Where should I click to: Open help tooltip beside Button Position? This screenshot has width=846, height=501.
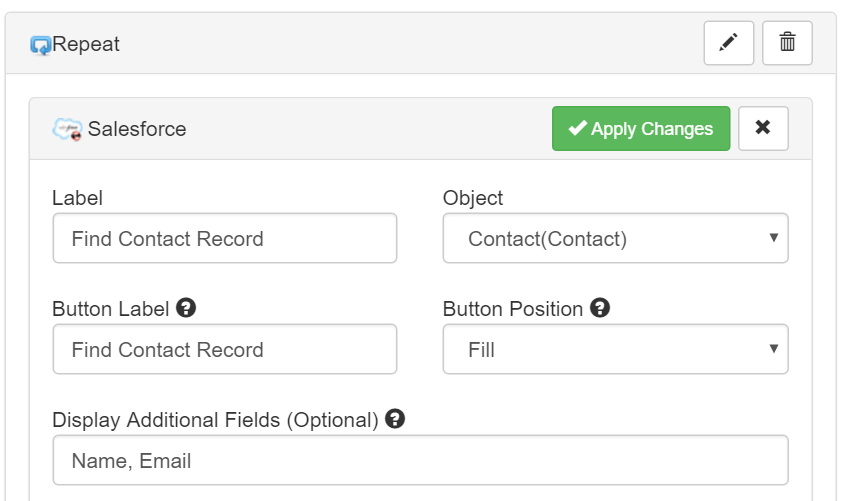click(599, 308)
